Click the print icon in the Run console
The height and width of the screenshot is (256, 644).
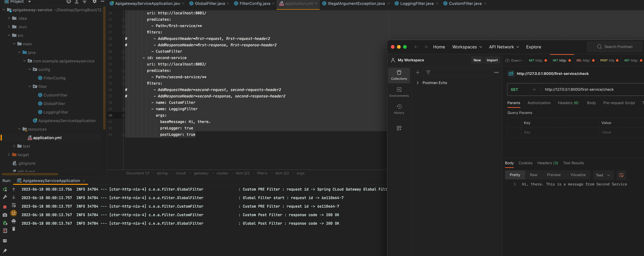click(14, 221)
